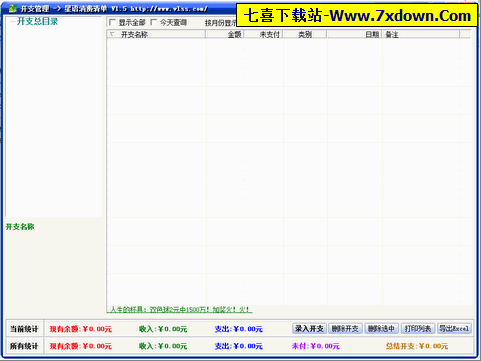This screenshot has height=361, width=481.
Task: Open the green lottery ad link
Action: (180, 310)
